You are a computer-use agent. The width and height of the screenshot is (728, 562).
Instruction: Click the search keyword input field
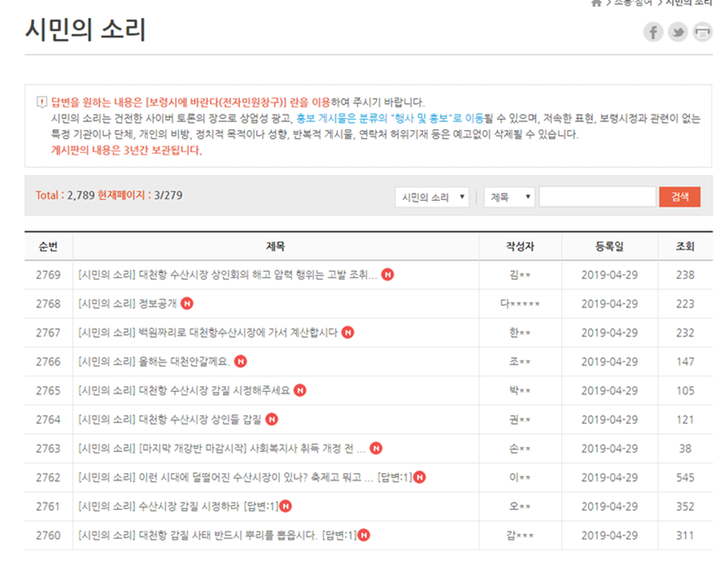[x=597, y=197]
